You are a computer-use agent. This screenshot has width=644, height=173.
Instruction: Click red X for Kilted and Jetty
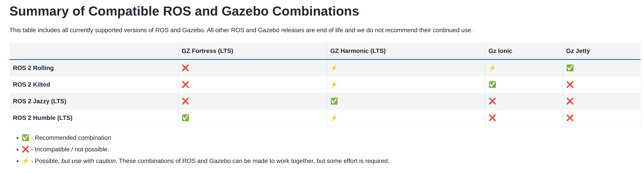570,85
